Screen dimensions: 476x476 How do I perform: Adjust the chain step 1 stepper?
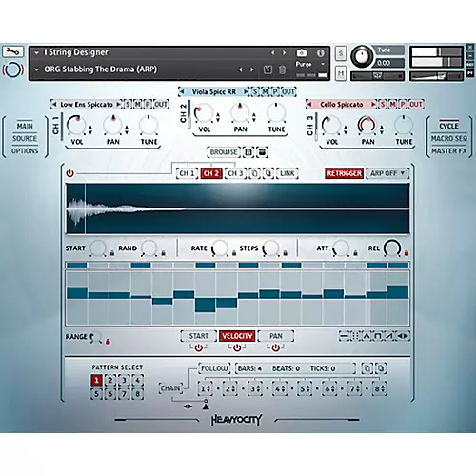pos(206,388)
